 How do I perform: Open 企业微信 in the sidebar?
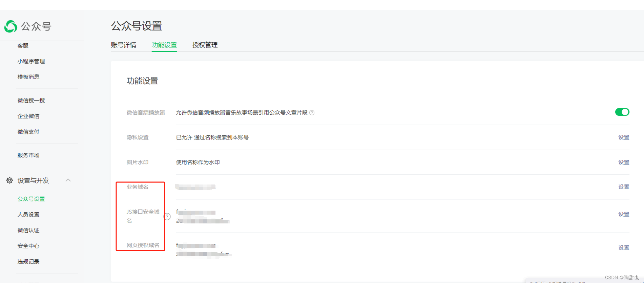click(28, 116)
